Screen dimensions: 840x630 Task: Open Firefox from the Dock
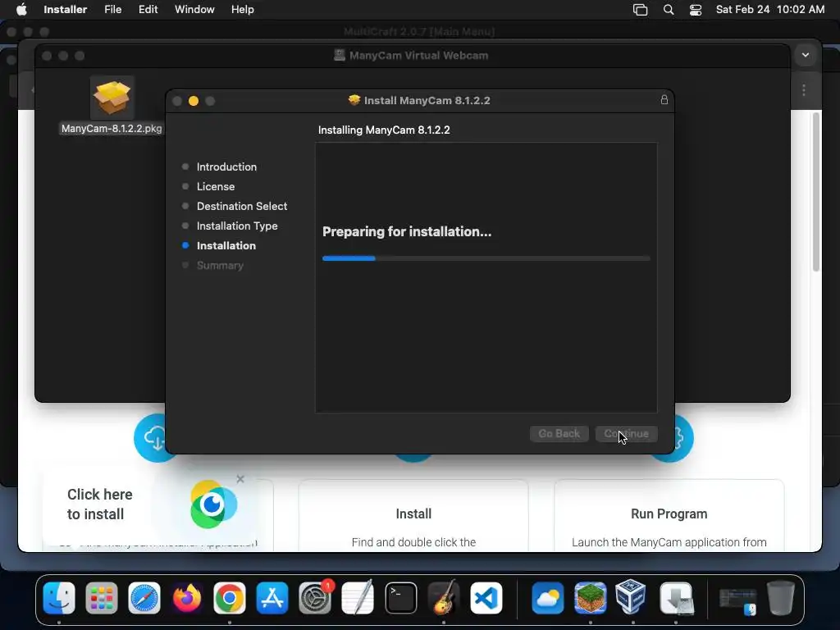[187, 598]
